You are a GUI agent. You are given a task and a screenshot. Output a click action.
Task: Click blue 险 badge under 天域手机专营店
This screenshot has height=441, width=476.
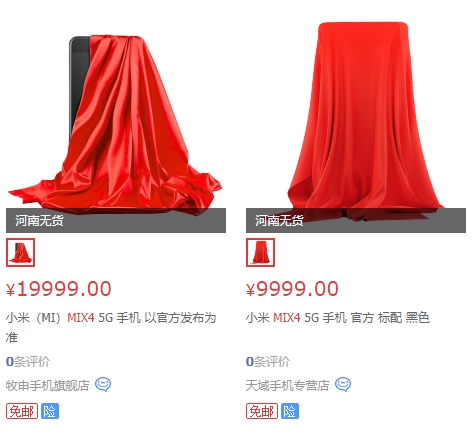(290, 411)
